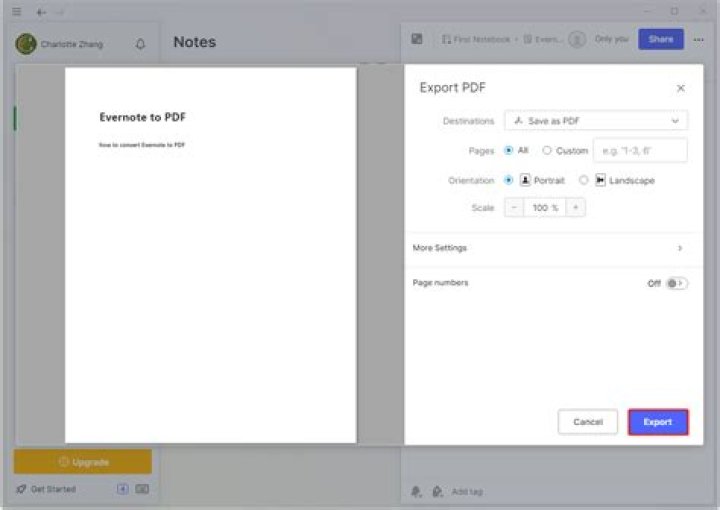Increase the scale with plus button
Screen dimensions: 720x510
point(575,207)
